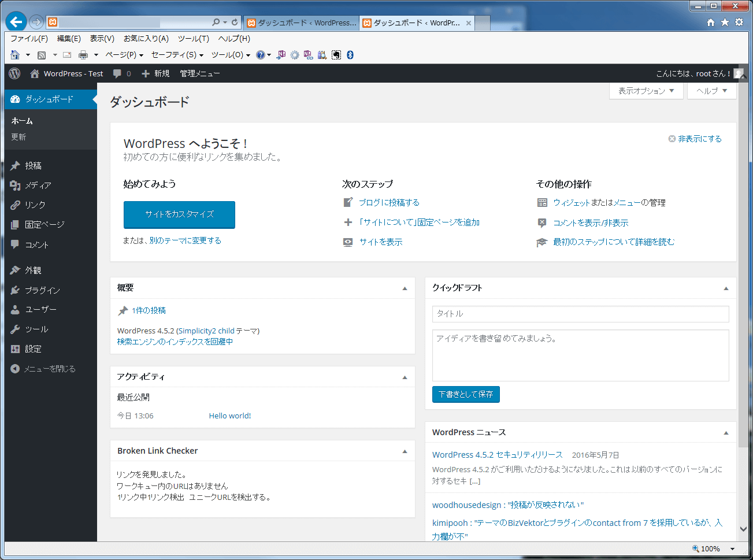The width and height of the screenshot is (753, 560).
Task: Open 外観 (Appearance) in the sidebar
Action: [x=33, y=270]
